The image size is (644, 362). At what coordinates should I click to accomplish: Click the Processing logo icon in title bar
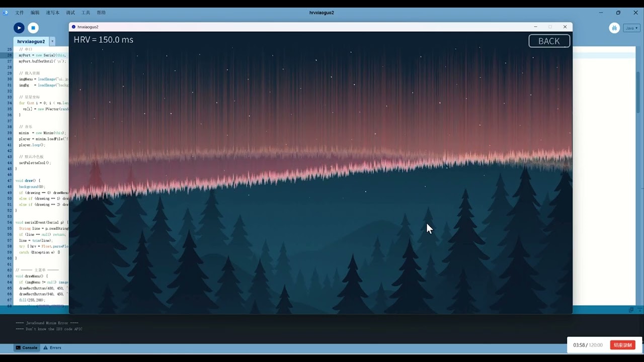[x=6, y=13]
